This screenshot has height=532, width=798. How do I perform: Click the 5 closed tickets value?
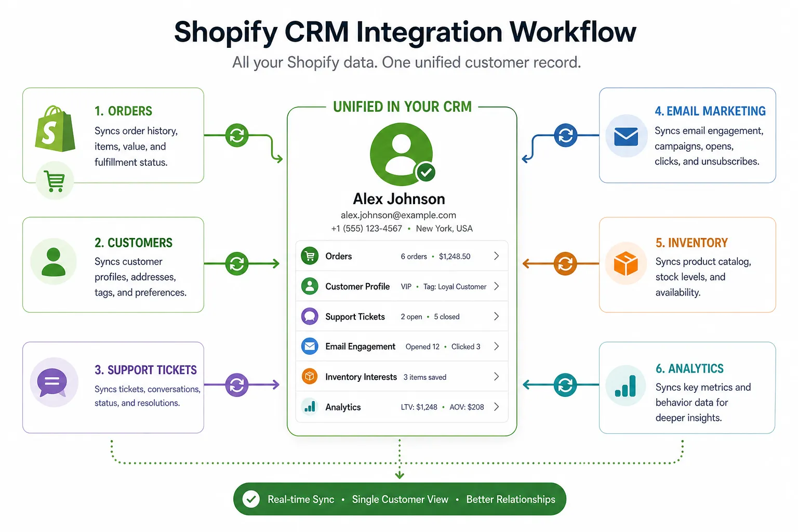tap(447, 317)
